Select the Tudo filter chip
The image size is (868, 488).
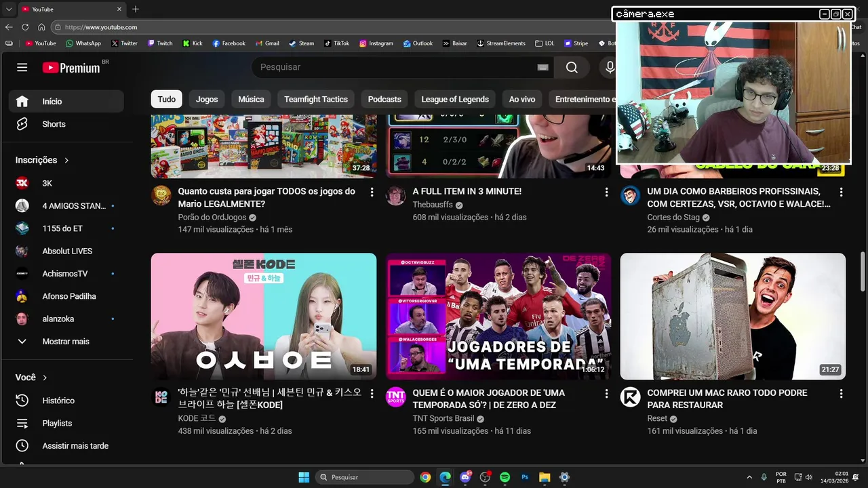click(x=167, y=99)
